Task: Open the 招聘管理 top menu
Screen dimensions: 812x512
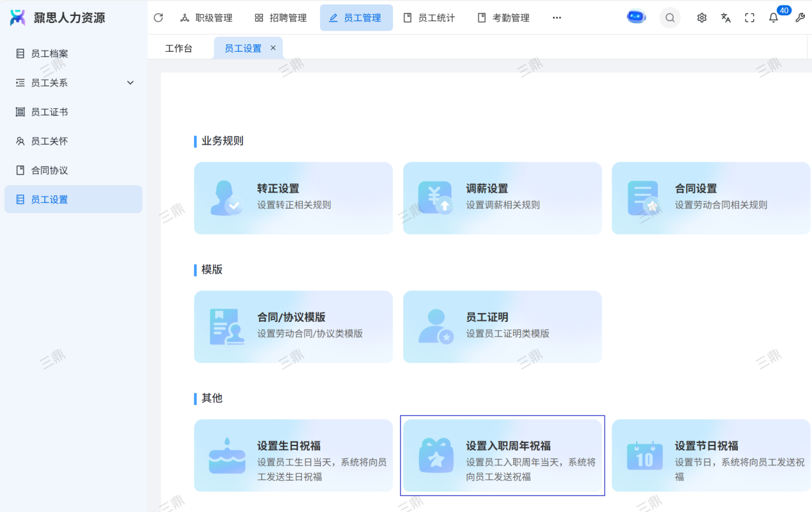Action: tap(281, 18)
